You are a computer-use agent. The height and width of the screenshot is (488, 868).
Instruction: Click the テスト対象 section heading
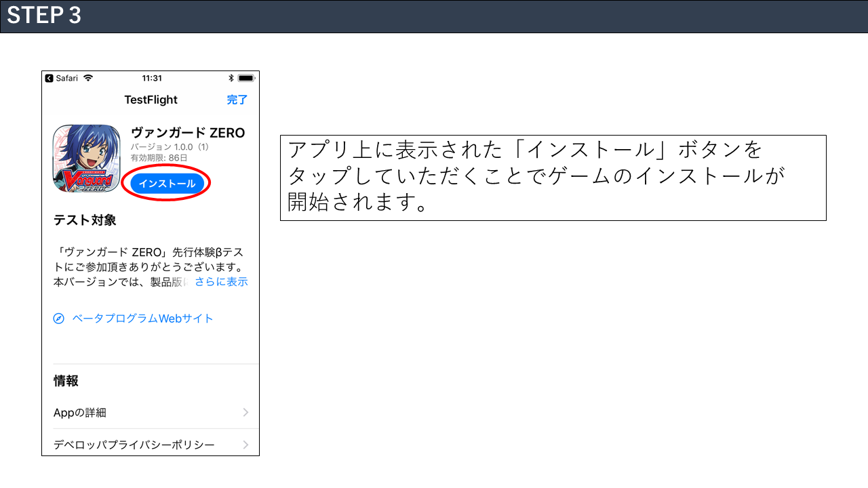pyautogui.click(x=85, y=220)
